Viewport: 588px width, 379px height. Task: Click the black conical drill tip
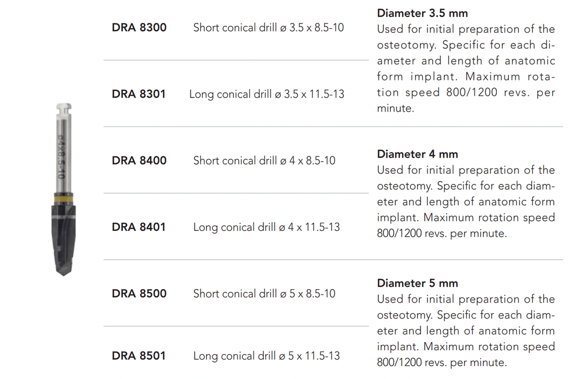pos(64,241)
